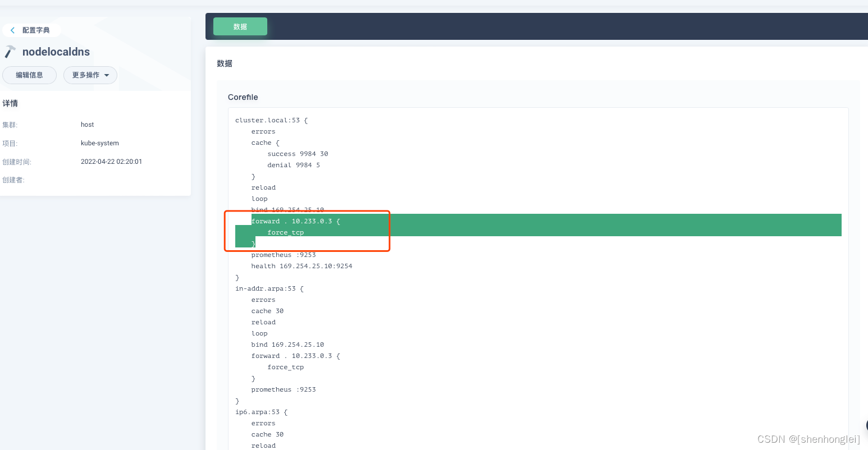The image size is (868, 450).
Task: Click the creation time 2022-04-22 02:20:01
Action: click(112, 162)
